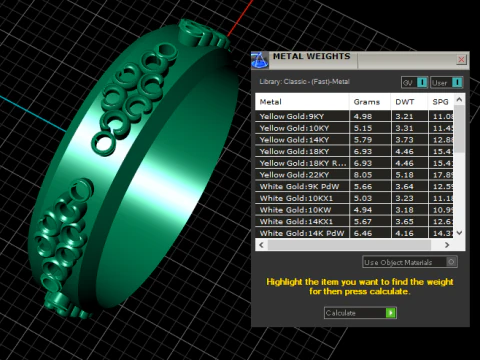Sort by the DWT column header
Image resolution: width=480 pixels, height=360 pixels.
(409, 102)
